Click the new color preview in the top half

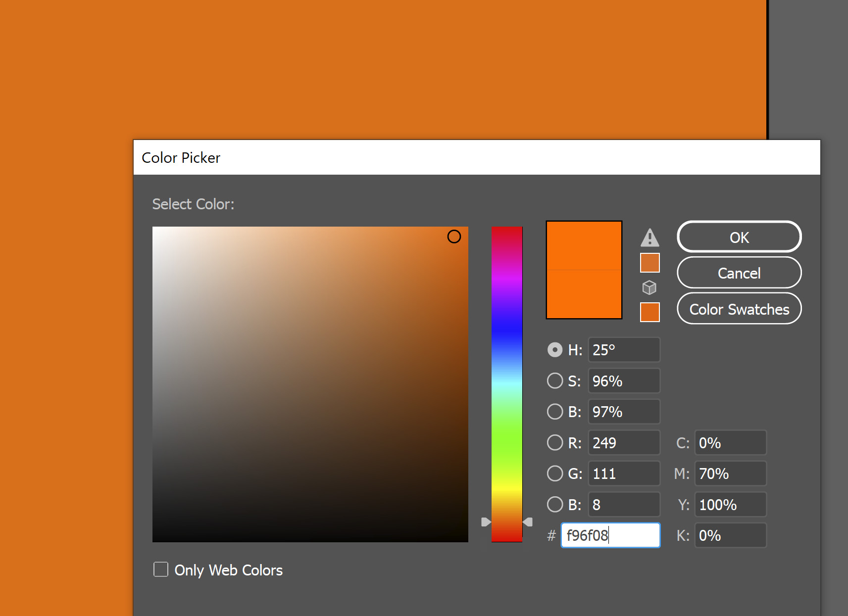click(x=584, y=245)
